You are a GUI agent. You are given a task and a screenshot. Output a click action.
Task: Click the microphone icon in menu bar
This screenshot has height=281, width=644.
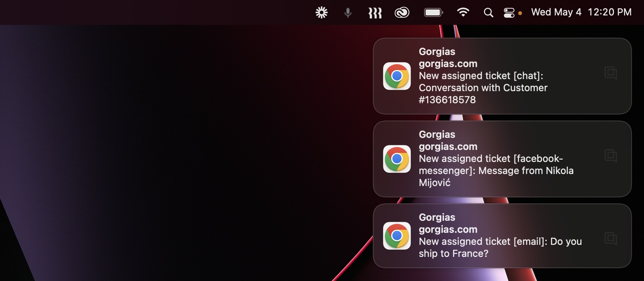[x=348, y=13]
